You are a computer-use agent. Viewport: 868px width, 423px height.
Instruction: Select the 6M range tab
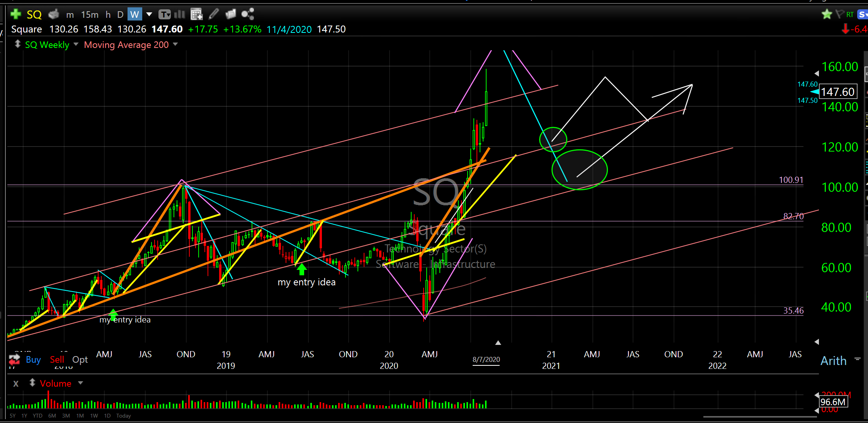tap(52, 416)
